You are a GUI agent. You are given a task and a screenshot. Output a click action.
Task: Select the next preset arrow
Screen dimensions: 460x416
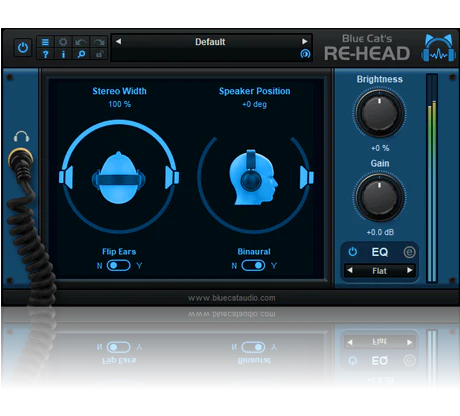click(304, 41)
